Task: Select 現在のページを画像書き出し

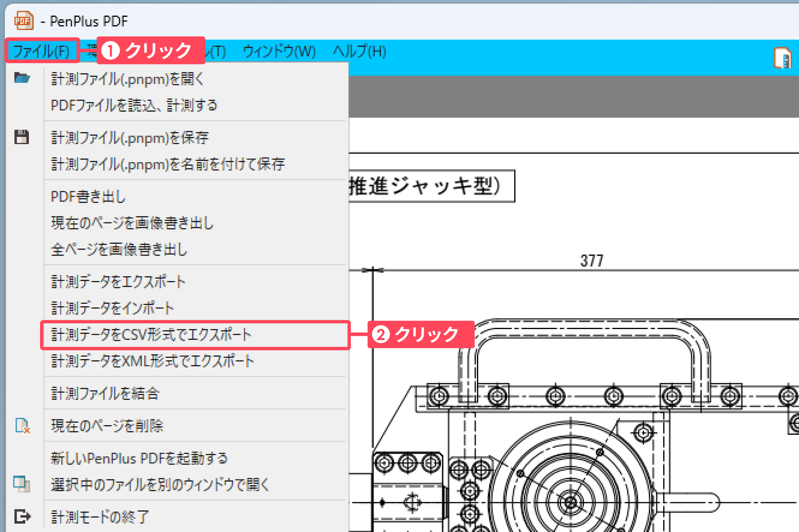Action: tap(132, 223)
